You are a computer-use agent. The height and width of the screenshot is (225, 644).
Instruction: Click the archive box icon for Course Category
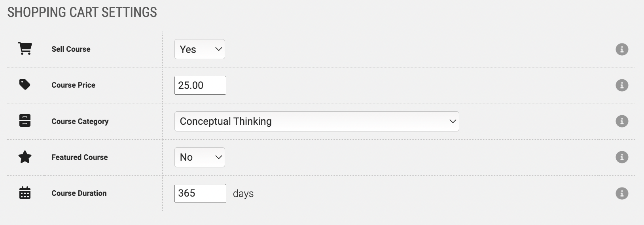coord(25,120)
